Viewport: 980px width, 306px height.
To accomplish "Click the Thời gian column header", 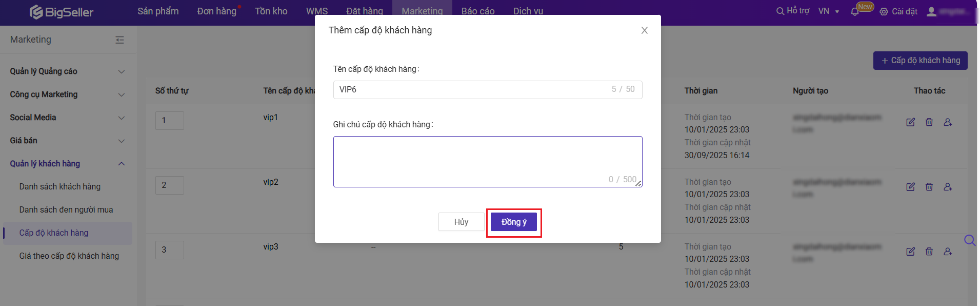I will click(701, 91).
